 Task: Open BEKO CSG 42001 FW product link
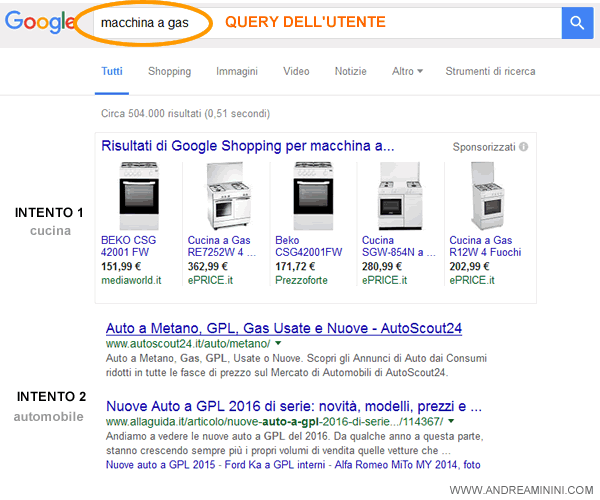click(x=129, y=246)
